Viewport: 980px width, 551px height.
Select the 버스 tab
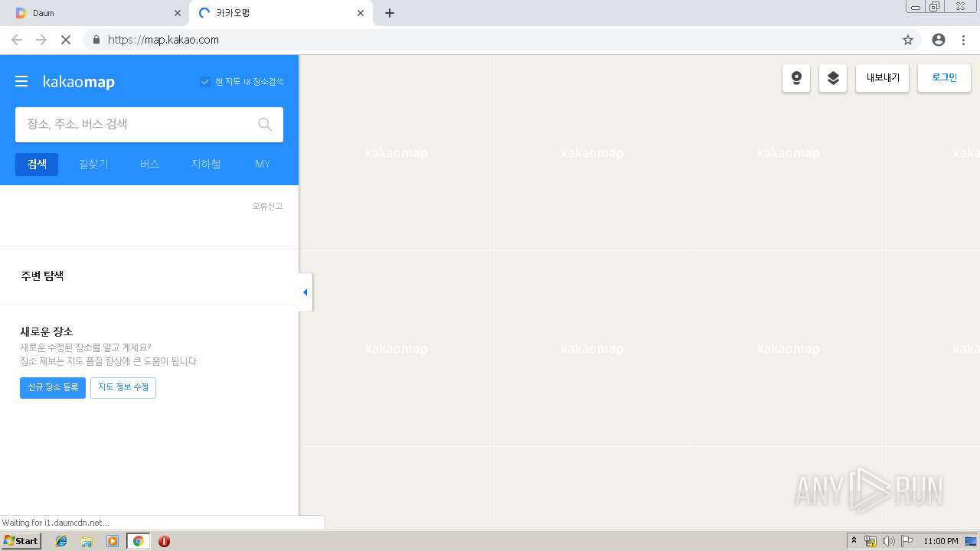[149, 164]
